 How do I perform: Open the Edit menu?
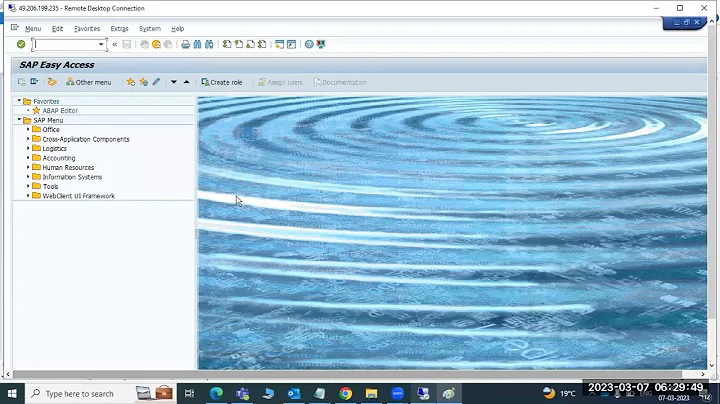[57, 28]
